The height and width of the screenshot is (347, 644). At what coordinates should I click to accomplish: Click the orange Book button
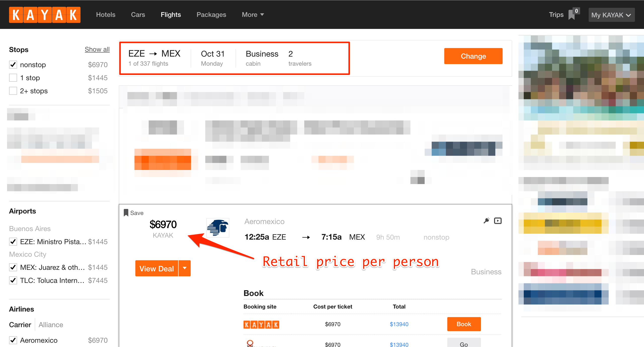(464, 324)
